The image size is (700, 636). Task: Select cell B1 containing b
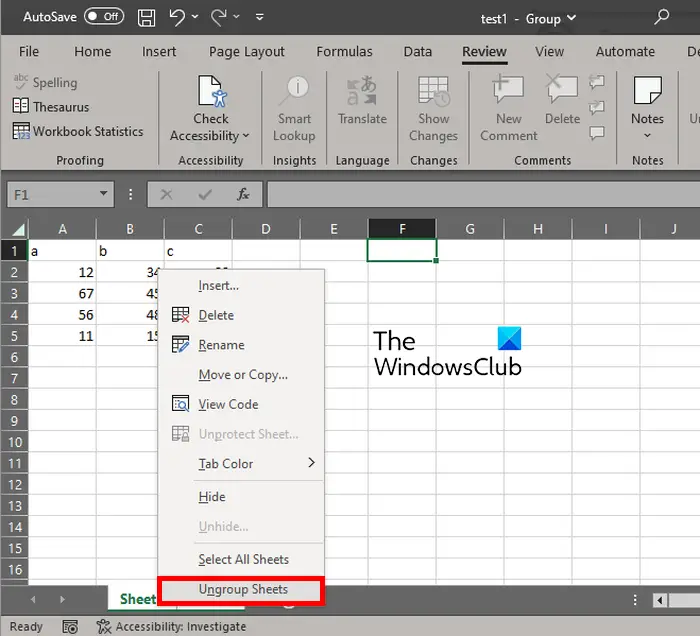coord(130,251)
